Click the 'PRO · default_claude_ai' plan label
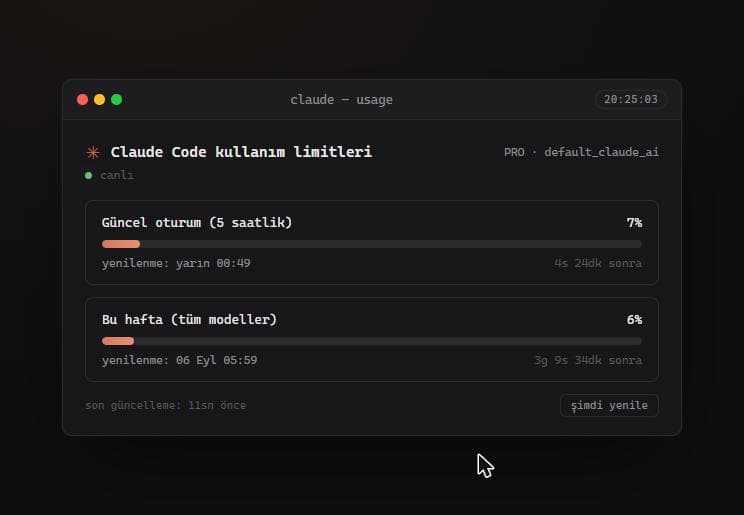The height and width of the screenshot is (515, 744). point(581,152)
